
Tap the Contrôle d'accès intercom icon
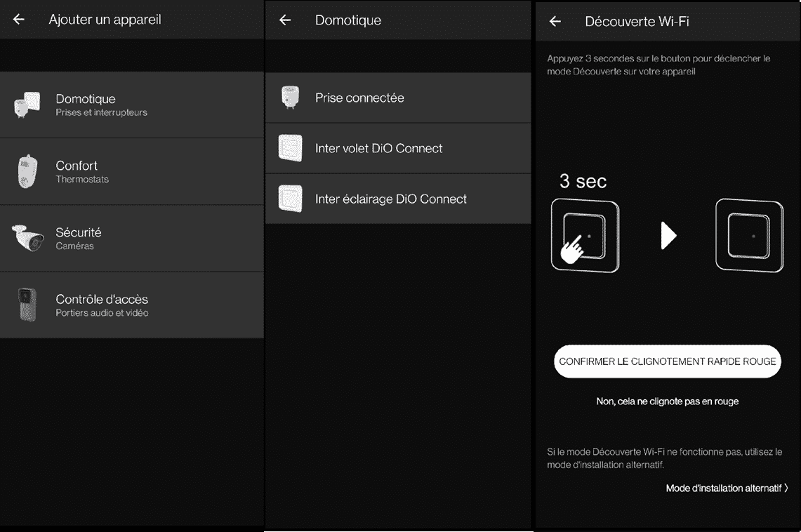(x=27, y=305)
